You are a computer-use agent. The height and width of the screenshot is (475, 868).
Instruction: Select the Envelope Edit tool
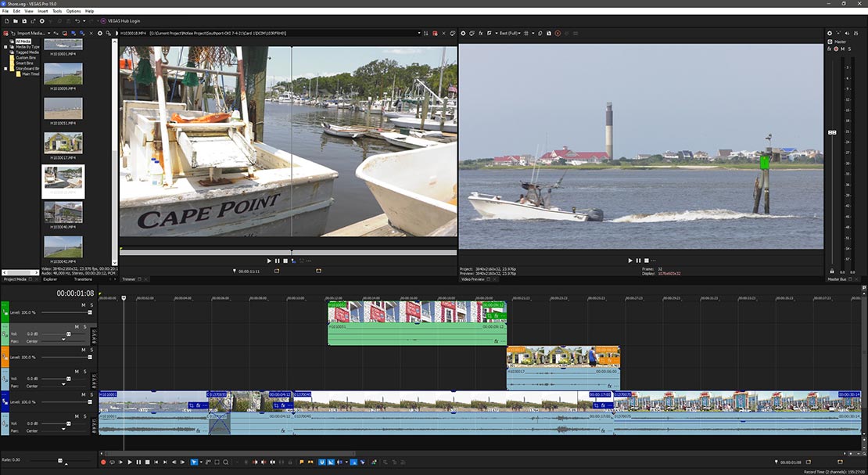[208, 462]
